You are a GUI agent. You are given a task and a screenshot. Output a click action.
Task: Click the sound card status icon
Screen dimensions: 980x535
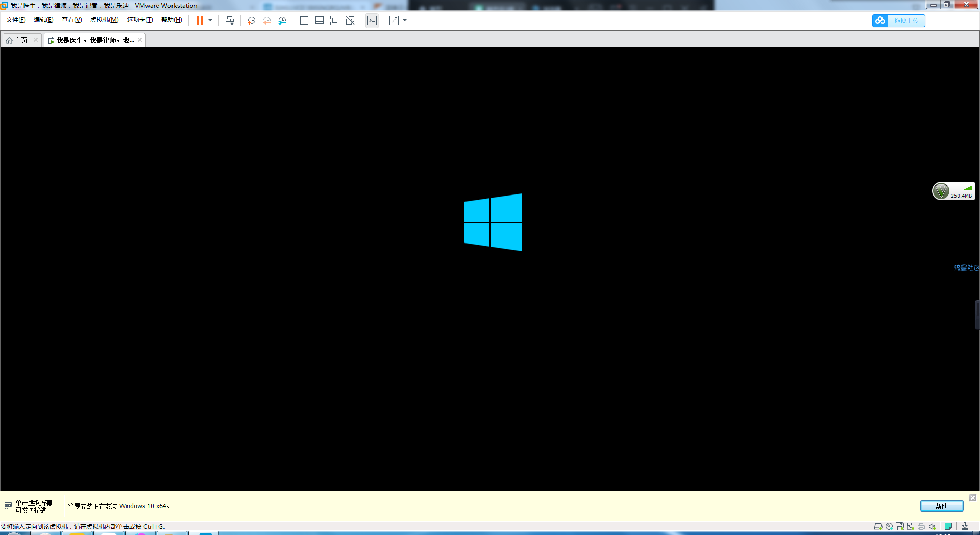click(933, 526)
